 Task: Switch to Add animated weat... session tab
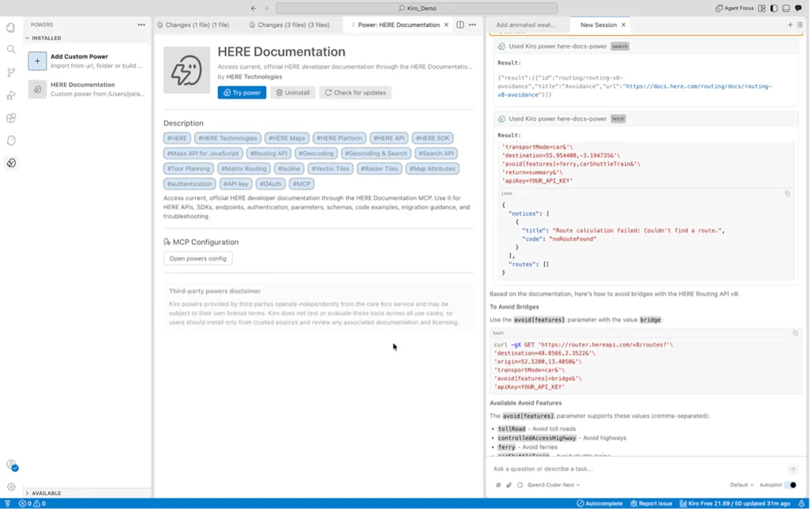pos(527,25)
